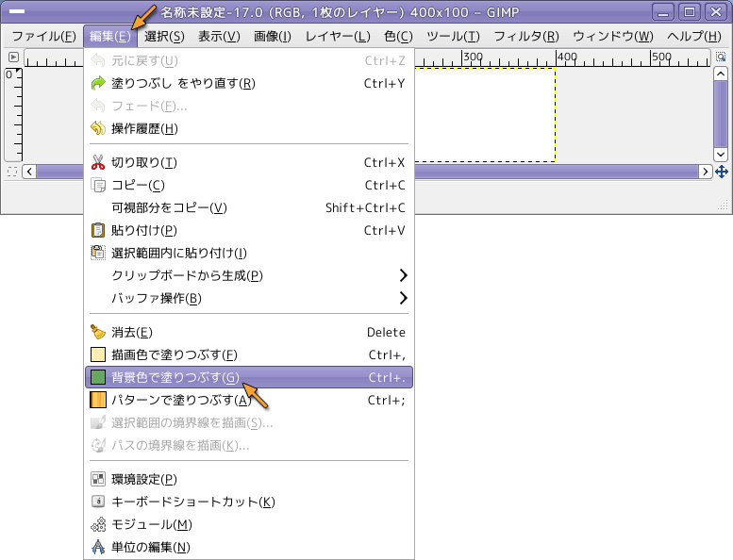Viewport: 733px width, 560px height.
Task: Open the ウィンドウ(W) menu
Action: point(613,36)
